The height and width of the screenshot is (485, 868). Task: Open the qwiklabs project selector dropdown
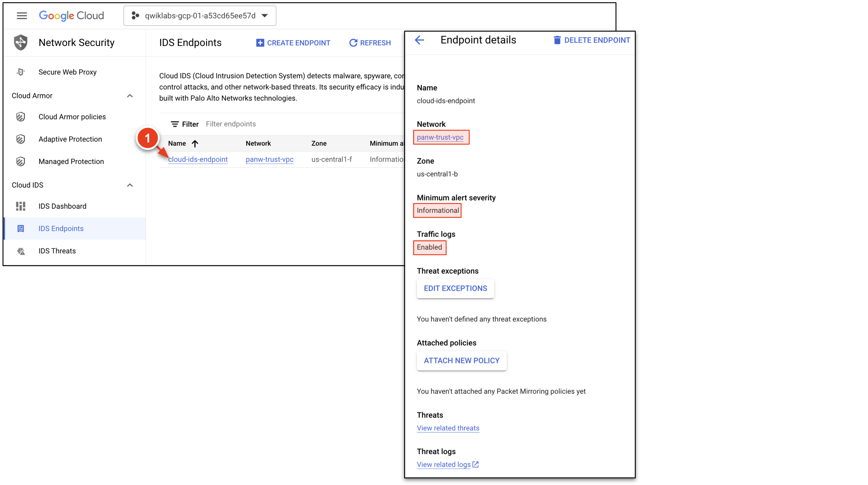(x=200, y=16)
